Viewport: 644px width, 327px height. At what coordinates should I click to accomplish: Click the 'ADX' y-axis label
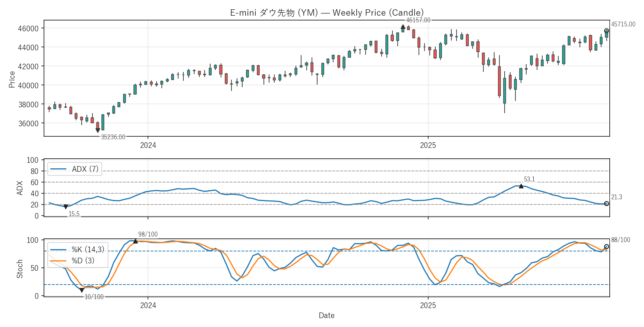tap(20, 188)
